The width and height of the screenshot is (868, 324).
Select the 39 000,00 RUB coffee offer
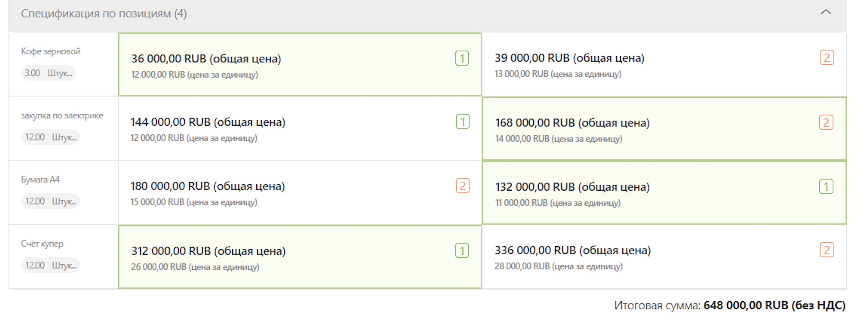(663, 65)
